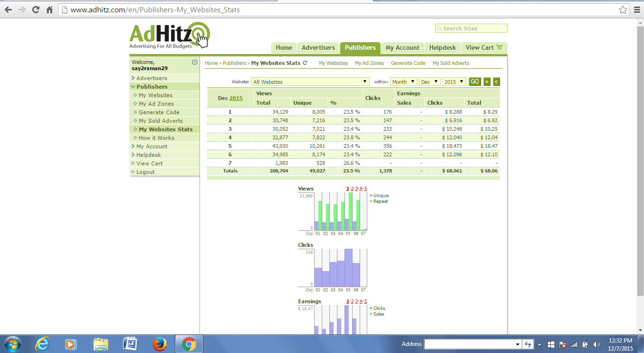
Task: Click the 2015 link in table header
Action: (236, 98)
